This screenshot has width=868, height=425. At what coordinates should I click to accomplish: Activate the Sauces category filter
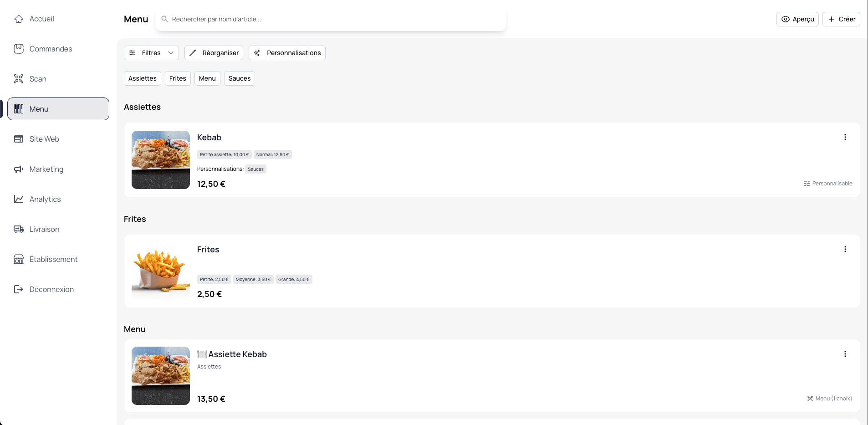point(239,78)
